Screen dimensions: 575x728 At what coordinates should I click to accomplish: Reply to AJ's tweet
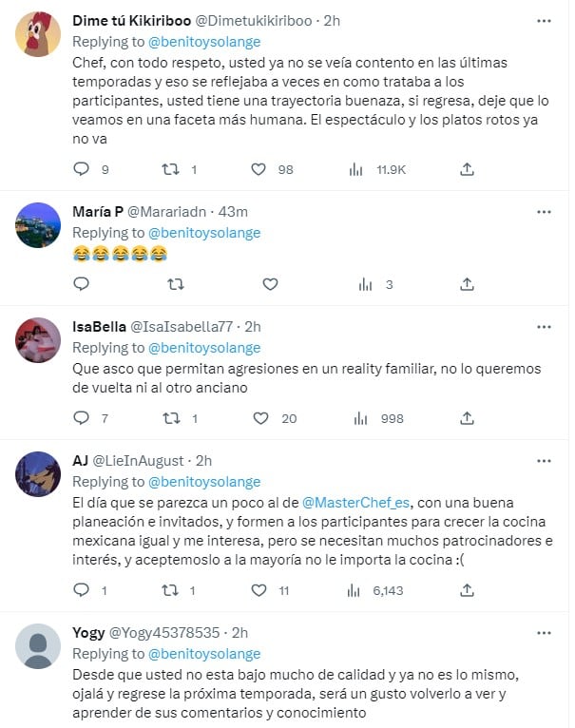(x=81, y=590)
